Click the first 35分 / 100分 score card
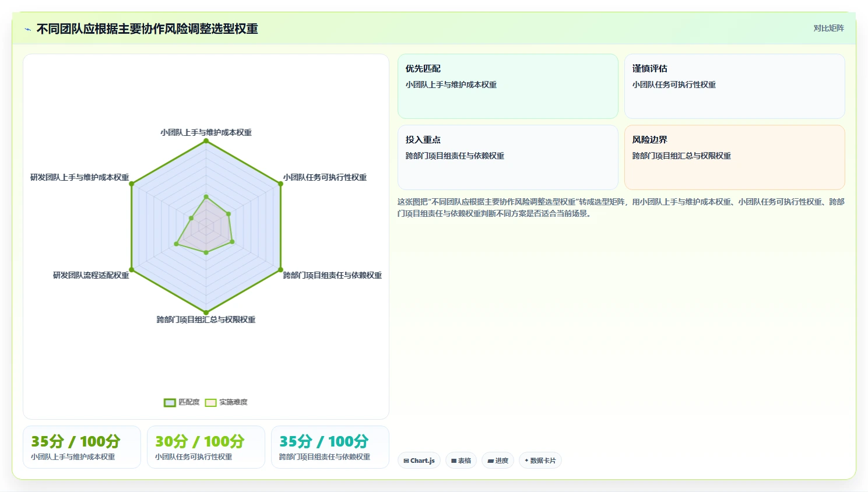This screenshot has width=868, height=492. pyautogui.click(x=82, y=447)
